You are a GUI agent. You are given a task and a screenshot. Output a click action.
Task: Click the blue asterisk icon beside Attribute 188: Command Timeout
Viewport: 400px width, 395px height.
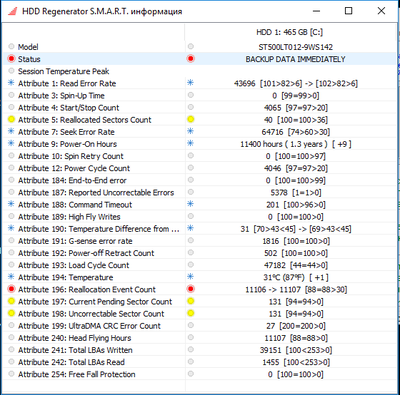pos(12,204)
